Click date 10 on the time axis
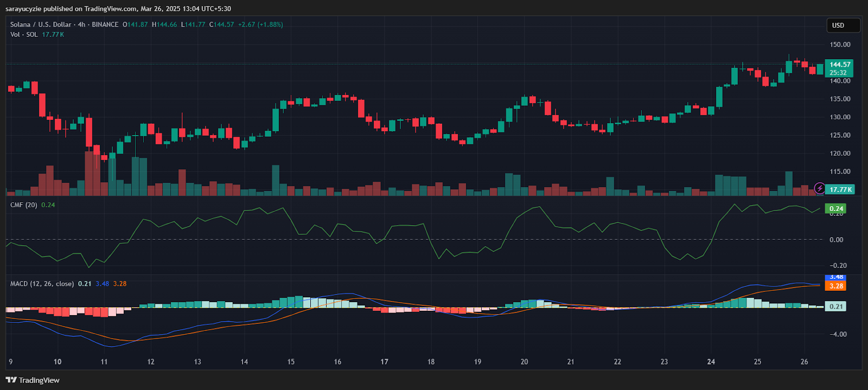This screenshot has height=390, width=868. click(58, 362)
